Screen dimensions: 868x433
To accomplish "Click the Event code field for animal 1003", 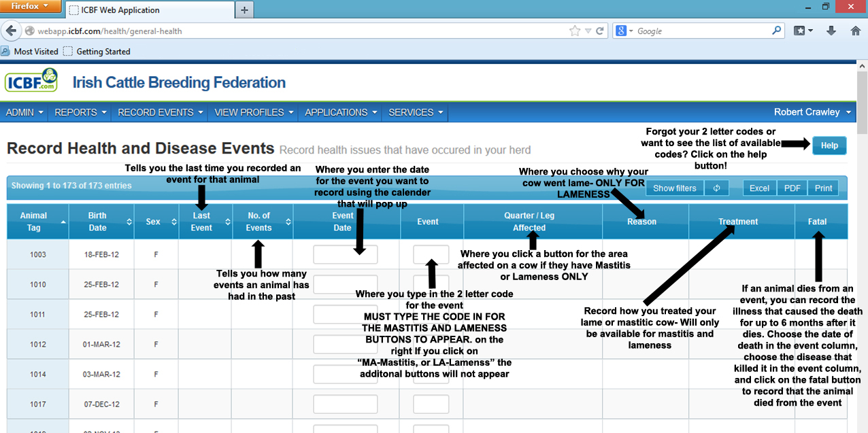I will [431, 254].
